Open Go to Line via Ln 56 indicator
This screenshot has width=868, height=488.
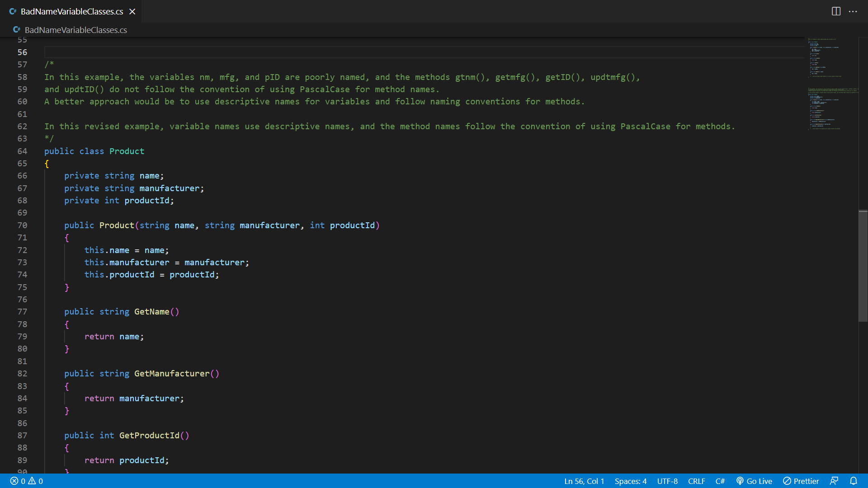coord(584,481)
